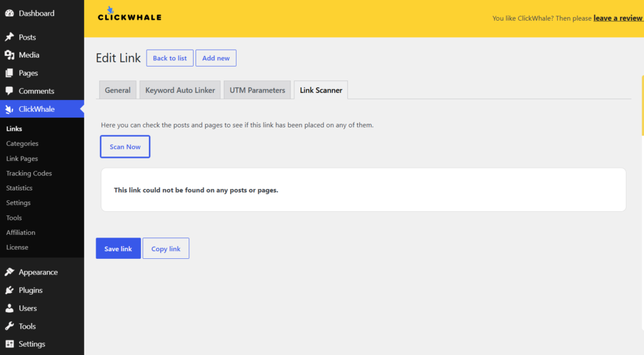Open ClickWhale Tools submenu item
Screen dimensions: 644x355
coord(14,217)
